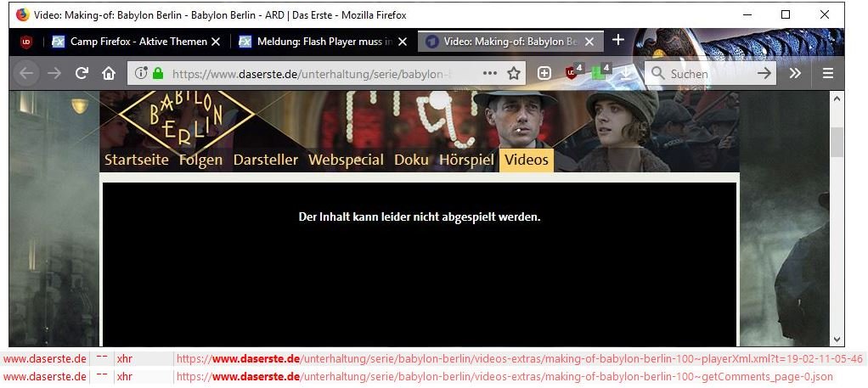Reload the current page
Image resolution: width=868 pixels, height=388 pixels.
82,73
